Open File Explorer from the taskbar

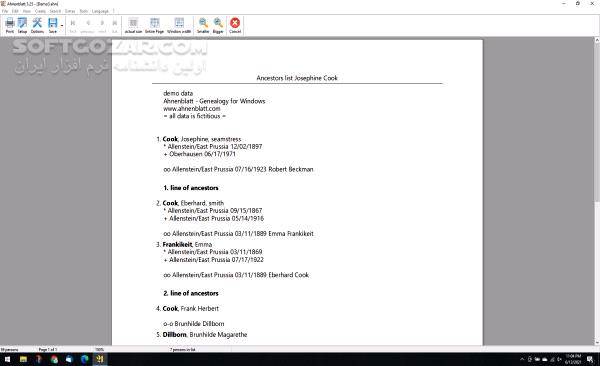pos(23,359)
